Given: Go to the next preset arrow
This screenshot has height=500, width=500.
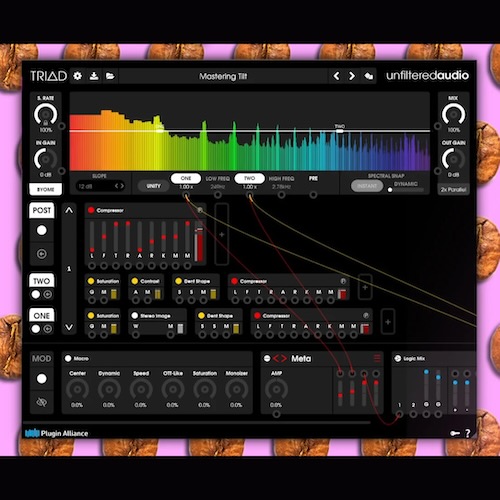Looking at the screenshot, I should [x=352, y=76].
